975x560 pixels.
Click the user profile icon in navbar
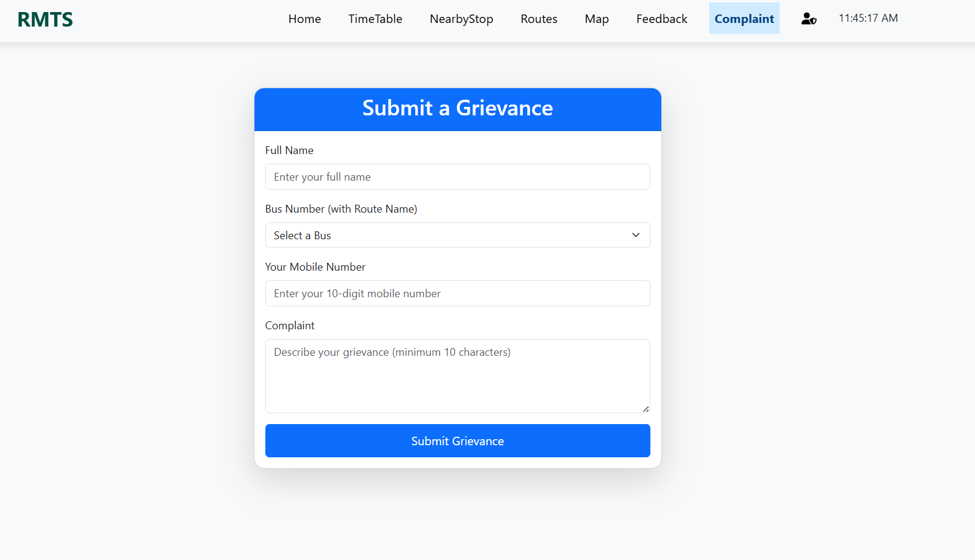click(x=808, y=18)
